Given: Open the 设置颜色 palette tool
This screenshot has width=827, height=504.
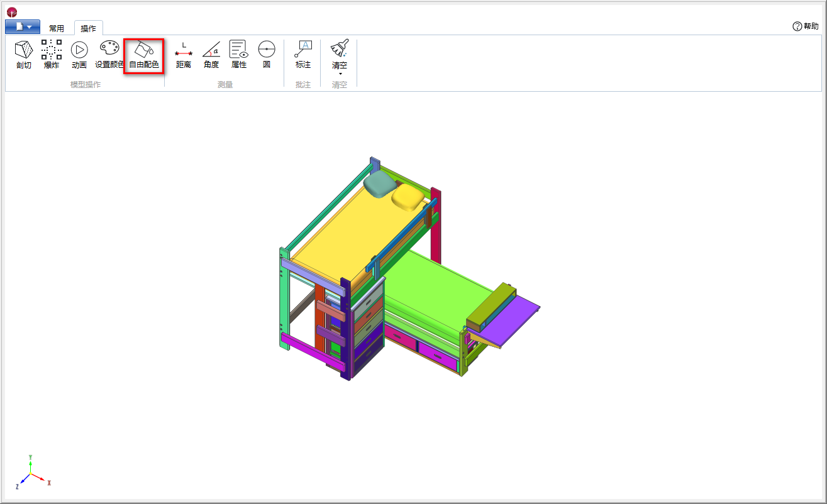Looking at the screenshot, I should (x=109, y=55).
